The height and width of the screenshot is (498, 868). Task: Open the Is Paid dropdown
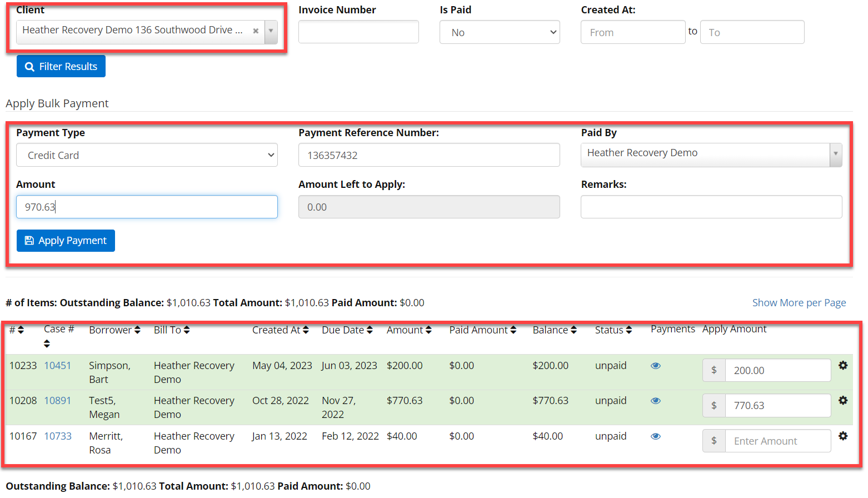click(x=500, y=32)
